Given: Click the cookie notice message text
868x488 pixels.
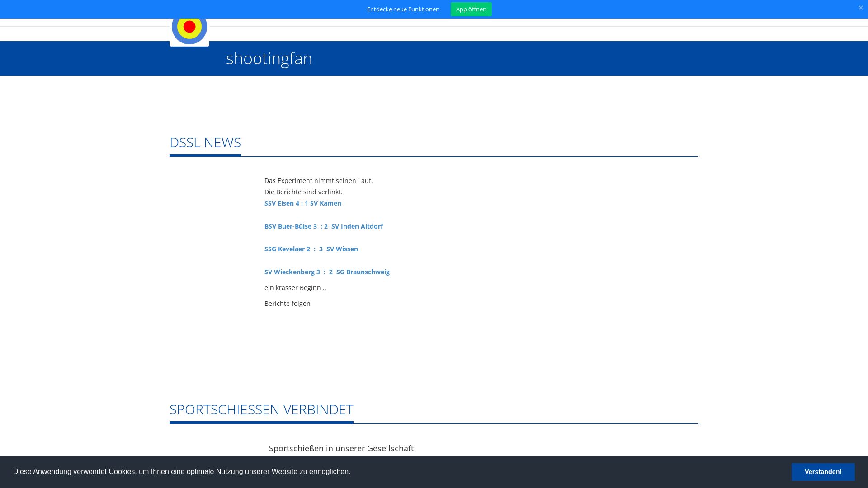Looking at the screenshot, I should (x=182, y=471).
